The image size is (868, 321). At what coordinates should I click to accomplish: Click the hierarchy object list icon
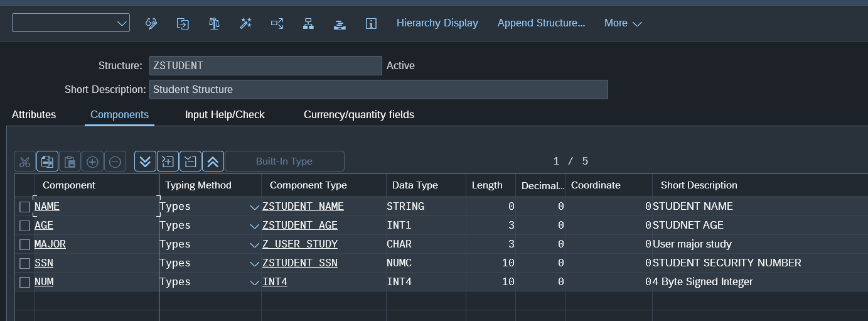(308, 23)
